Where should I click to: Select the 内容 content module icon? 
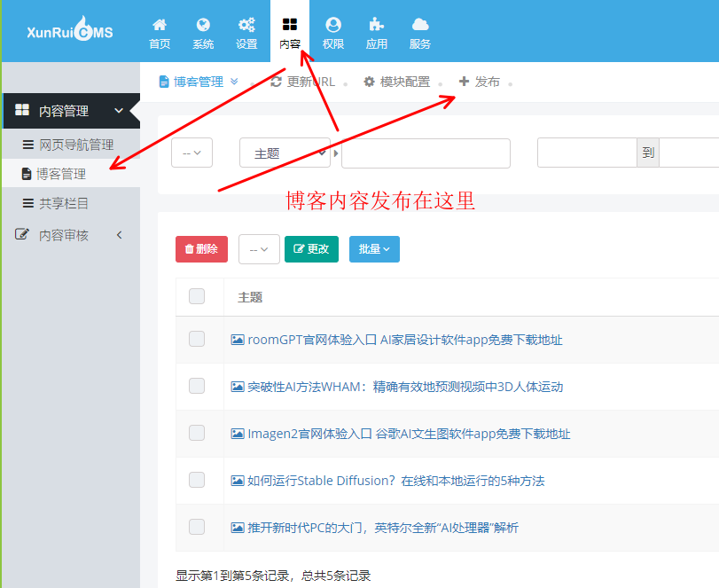(290, 31)
